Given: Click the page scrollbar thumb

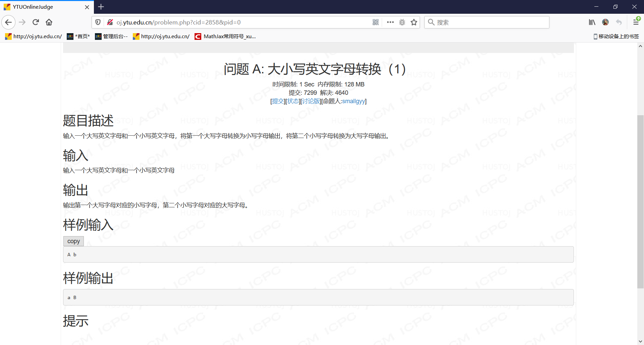Looking at the screenshot, I should pyautogui.click(x=640, y=201).
